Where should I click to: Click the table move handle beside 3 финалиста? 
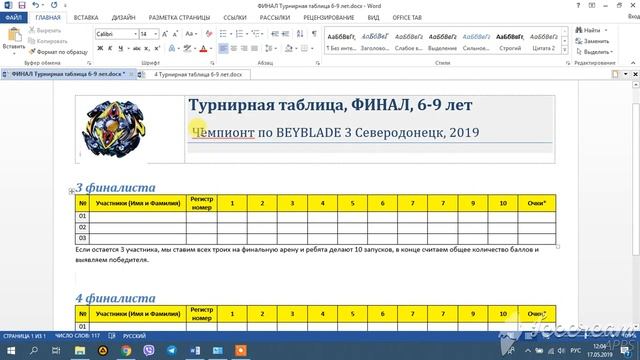[x=71, y=191]
